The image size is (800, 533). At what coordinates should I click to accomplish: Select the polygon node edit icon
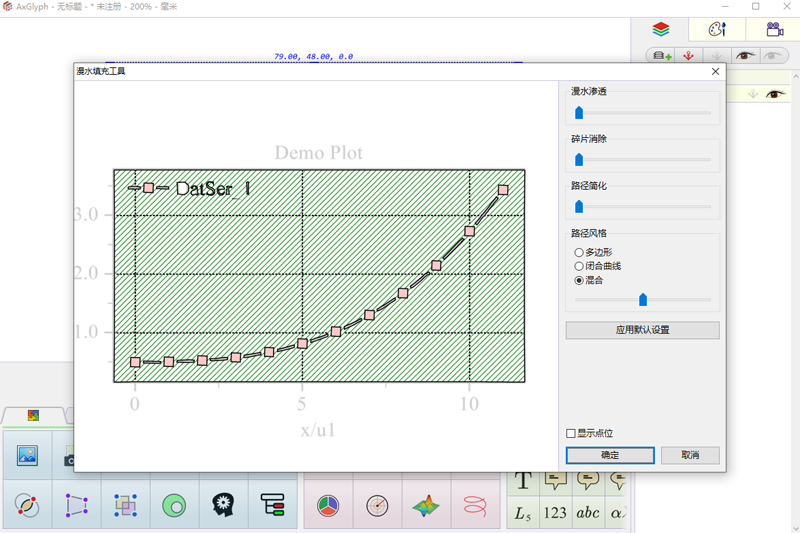pyautogui.click(x=77, y=505)
